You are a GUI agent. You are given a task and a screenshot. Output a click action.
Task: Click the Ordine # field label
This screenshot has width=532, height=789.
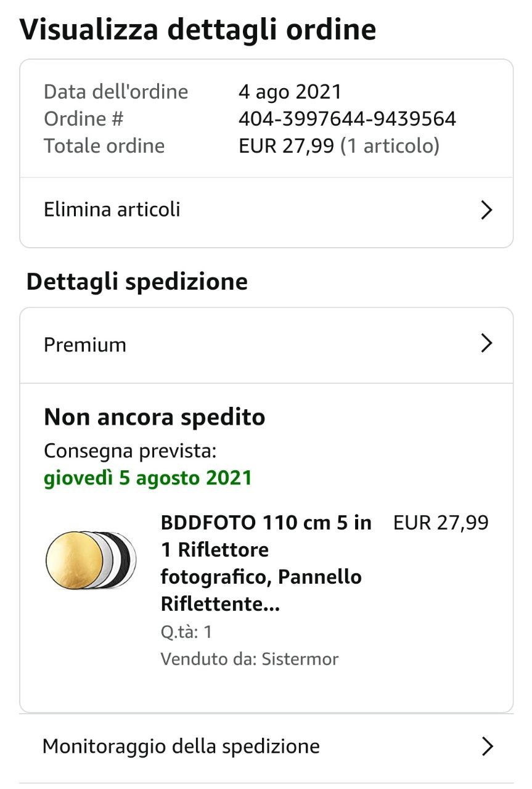(84, 118)
